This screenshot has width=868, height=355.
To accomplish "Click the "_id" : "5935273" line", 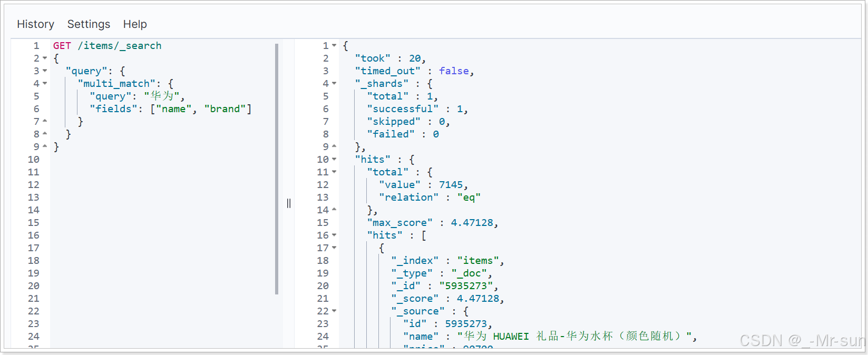I will coord(444,286).
